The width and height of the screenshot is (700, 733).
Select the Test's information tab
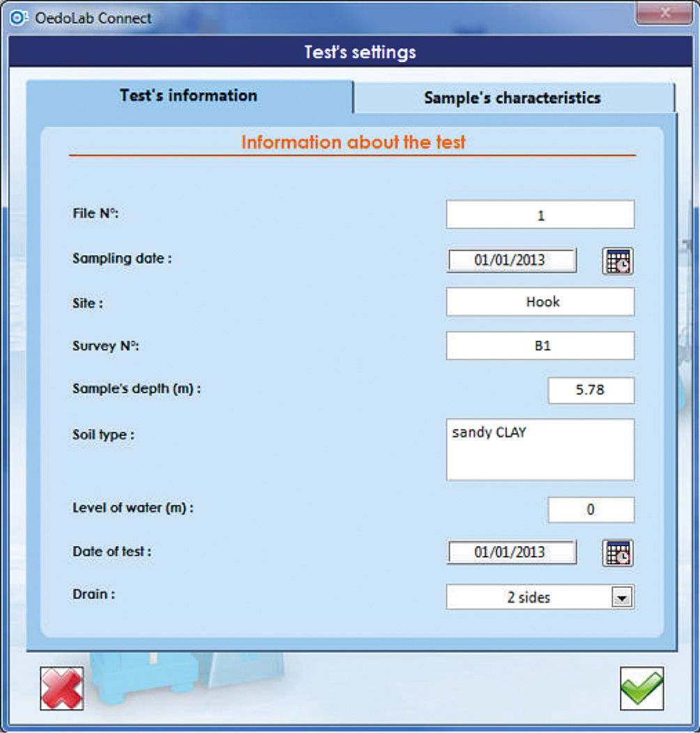[189, 96]
